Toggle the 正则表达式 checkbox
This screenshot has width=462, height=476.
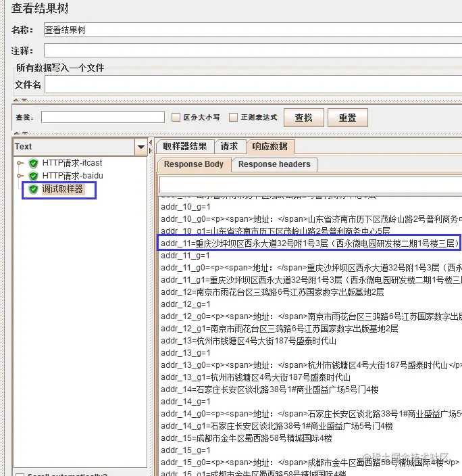[x=233, y=118]
